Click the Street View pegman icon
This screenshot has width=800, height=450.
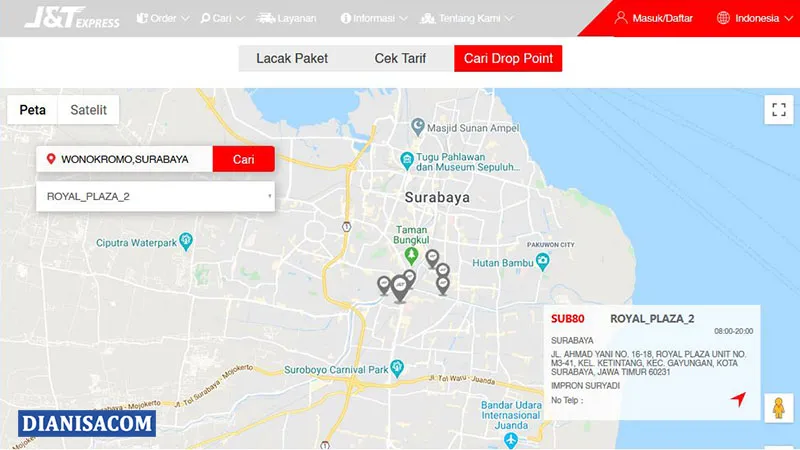point(779,408)
